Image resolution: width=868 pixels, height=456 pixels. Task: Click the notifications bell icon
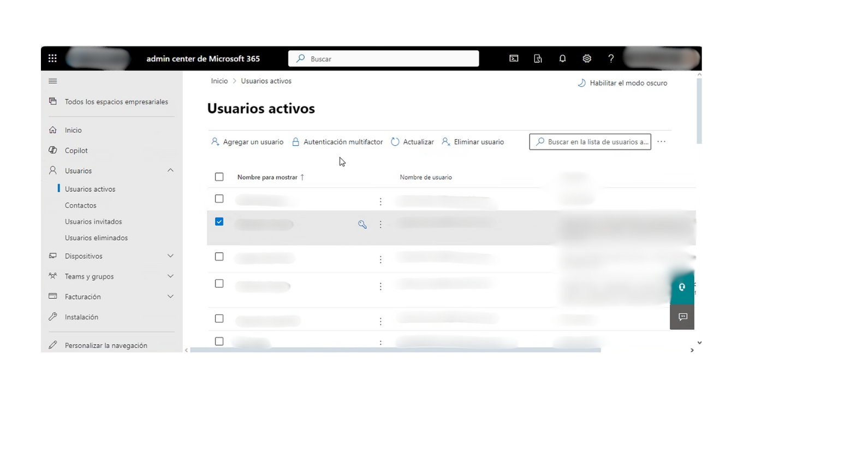562,58
